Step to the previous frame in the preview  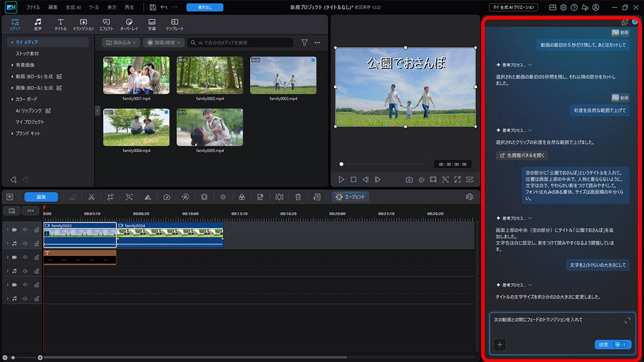coord(365,179)
